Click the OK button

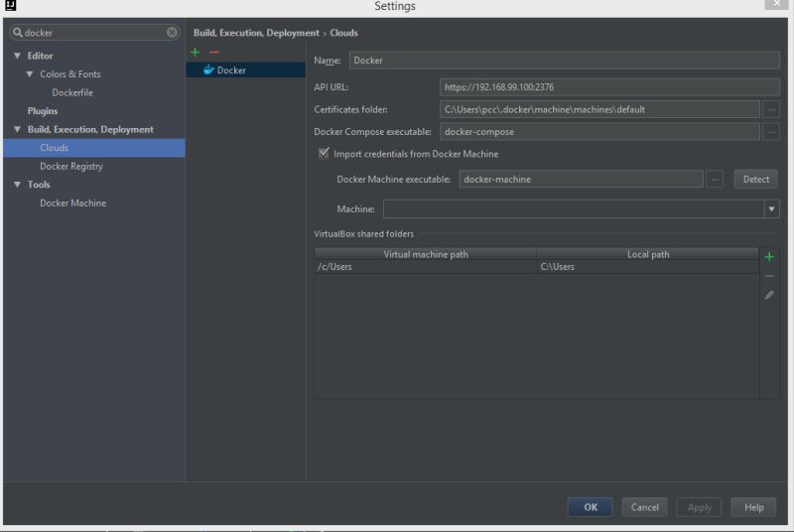591,507
